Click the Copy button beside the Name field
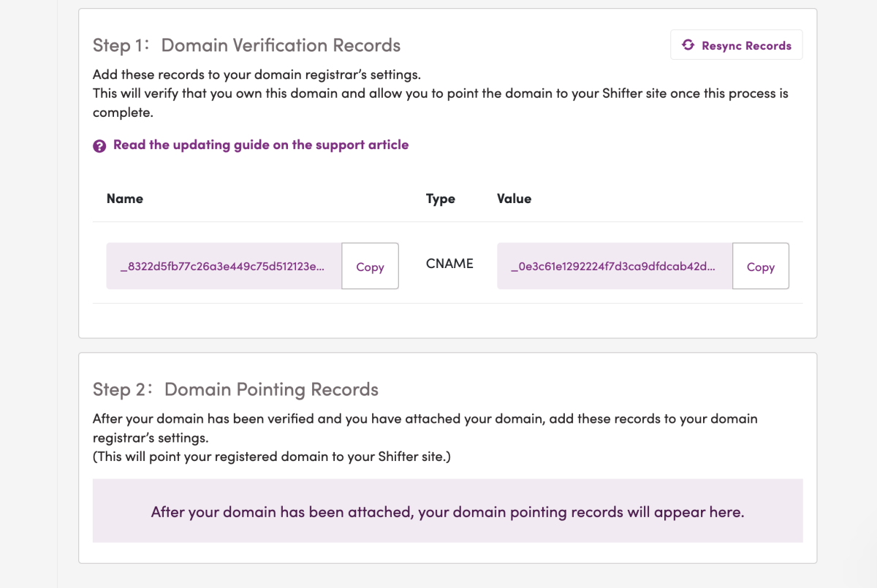 tap(370, 267)
